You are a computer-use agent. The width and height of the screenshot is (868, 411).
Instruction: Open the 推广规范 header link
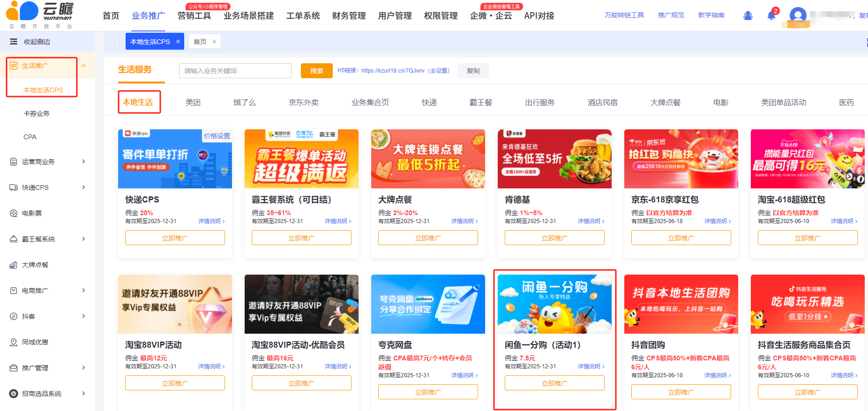tap(671, 15)
